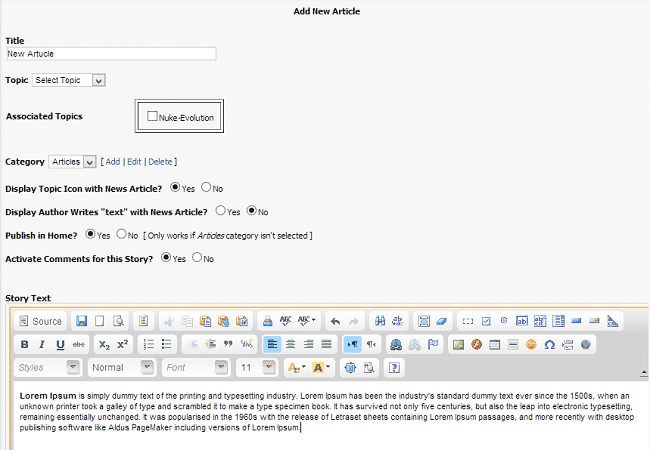Apply Underline formatting in the editor
The width and height of the screenshot is (650, 450).
(60, 344)
